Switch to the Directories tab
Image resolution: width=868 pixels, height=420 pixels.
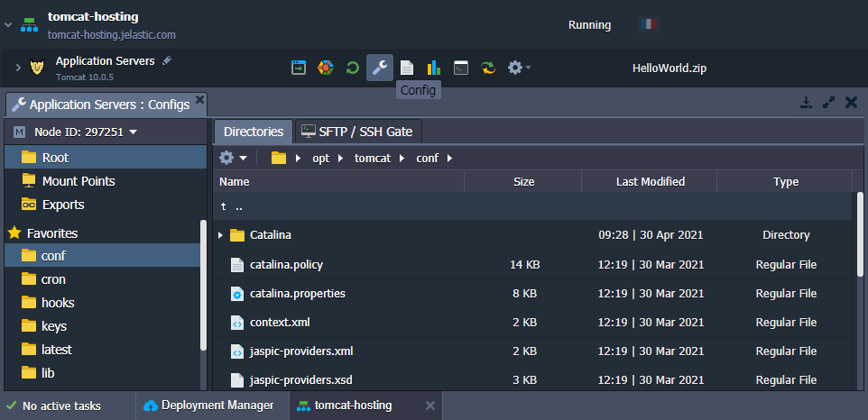[254, 132]
